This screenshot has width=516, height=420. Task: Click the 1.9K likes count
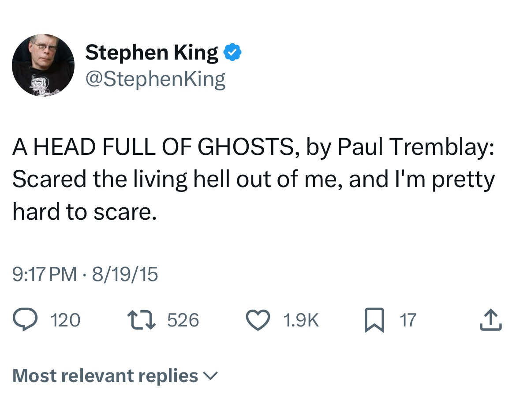[x=301, y=320]
